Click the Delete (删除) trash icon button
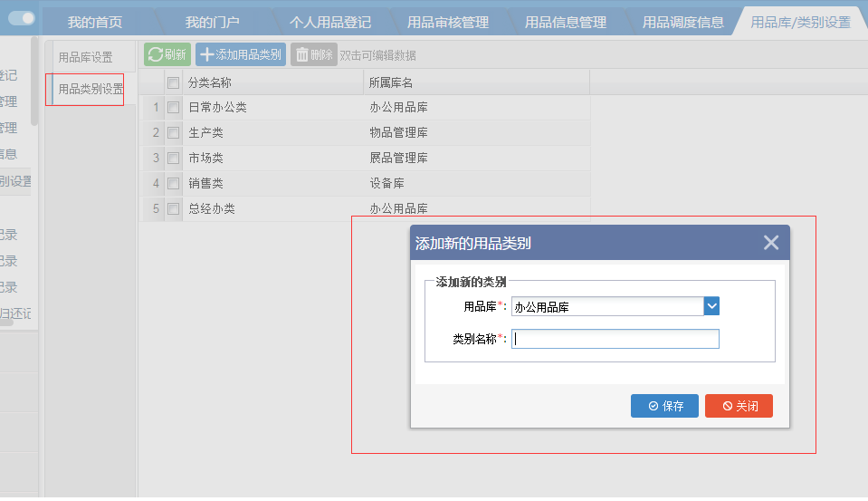Screen dimensions: 868x501 click(313, 55)
